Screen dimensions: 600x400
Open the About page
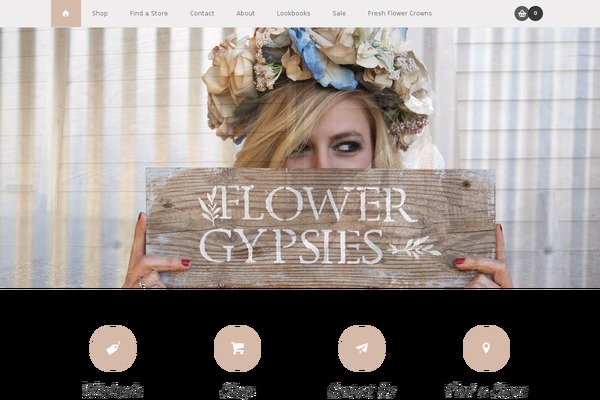pos(245,13)
